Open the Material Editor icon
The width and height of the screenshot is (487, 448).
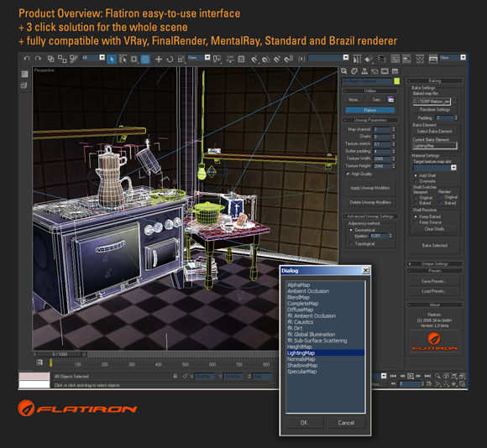coord(420,59)
